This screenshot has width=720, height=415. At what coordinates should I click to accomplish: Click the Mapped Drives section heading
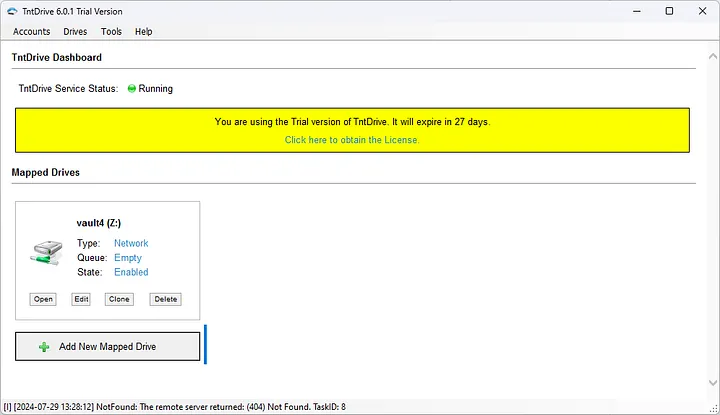[45, 173]
